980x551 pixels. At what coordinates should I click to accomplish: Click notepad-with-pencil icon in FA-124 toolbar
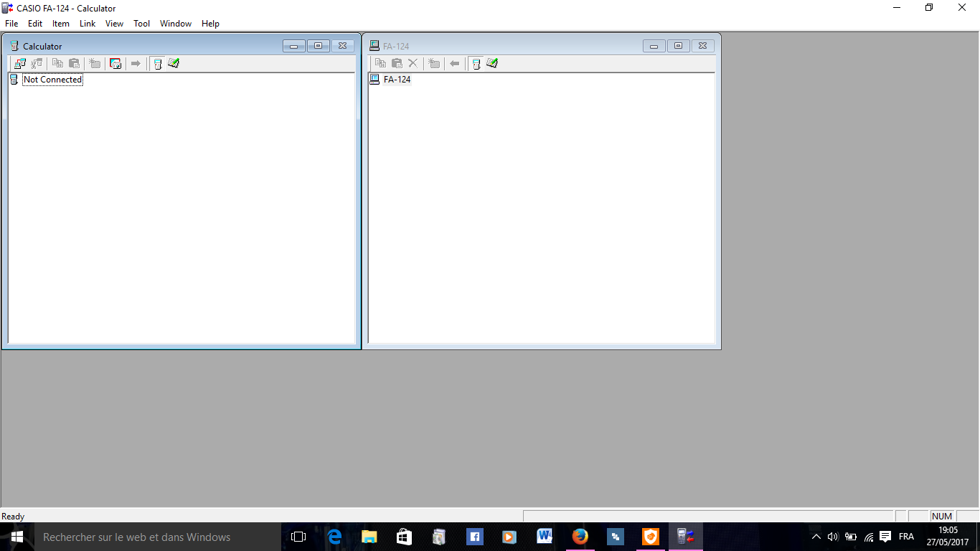pos(492,64)
